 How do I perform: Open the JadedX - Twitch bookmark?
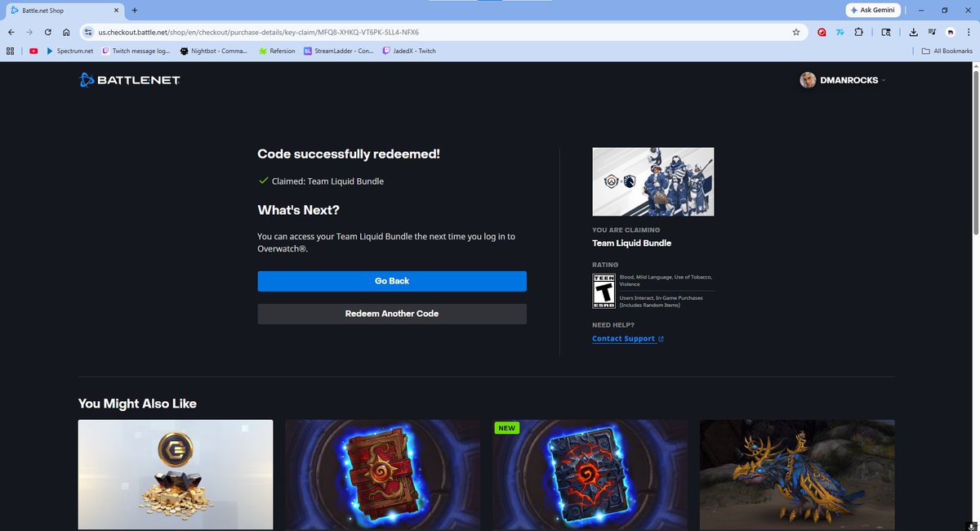[x=409, y=51]
